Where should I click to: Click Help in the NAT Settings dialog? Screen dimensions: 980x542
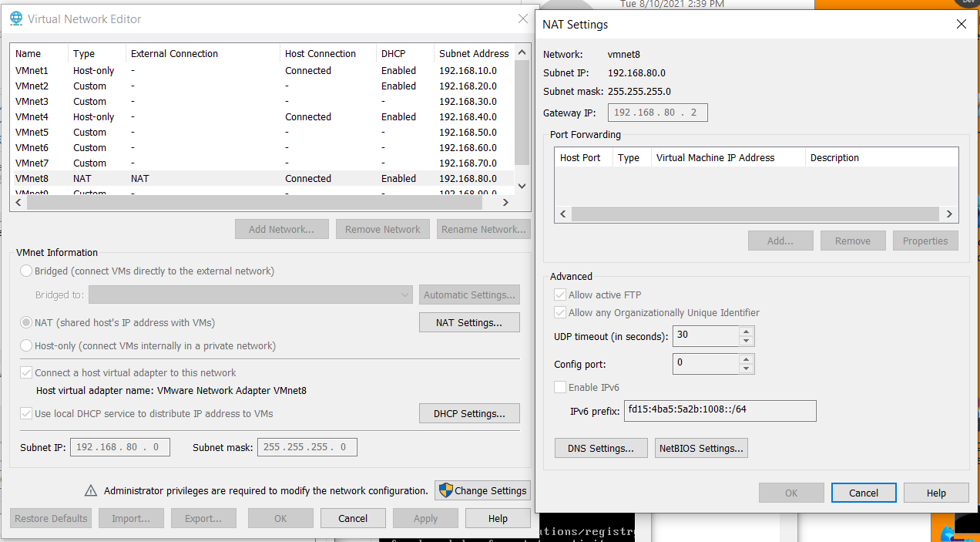click(936, 493)
